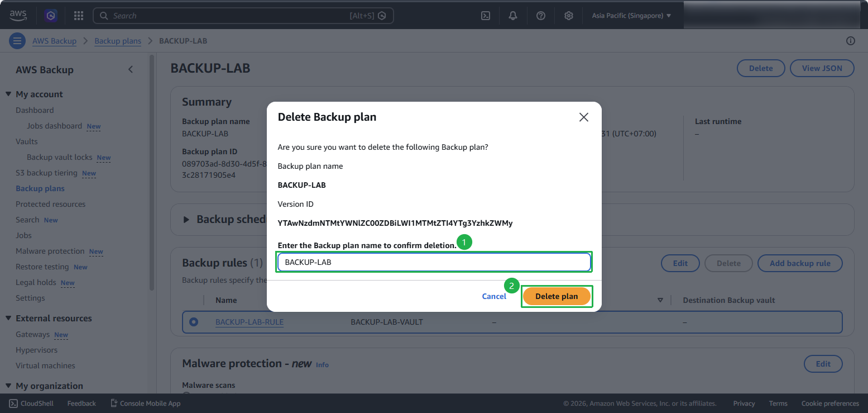This screenshot has height=413, width=868.
Task: Open Virtual machines in sidebar
Action: [45, 366]
